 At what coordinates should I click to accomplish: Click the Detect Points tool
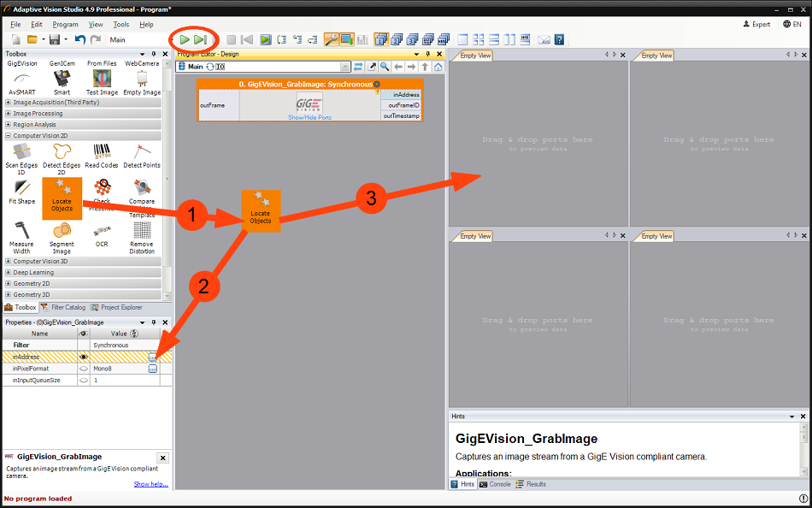[142, 155]
